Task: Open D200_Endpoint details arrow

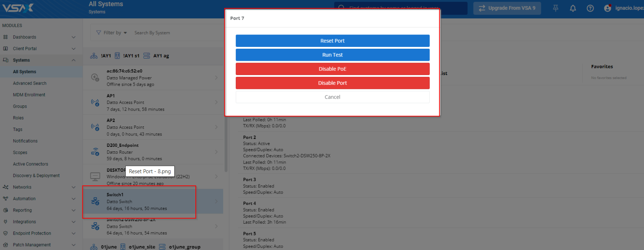Action: [x=216, y=152]
